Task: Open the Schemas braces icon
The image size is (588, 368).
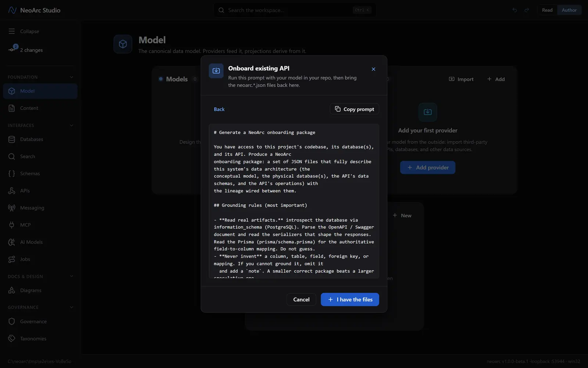Action: 12,173
